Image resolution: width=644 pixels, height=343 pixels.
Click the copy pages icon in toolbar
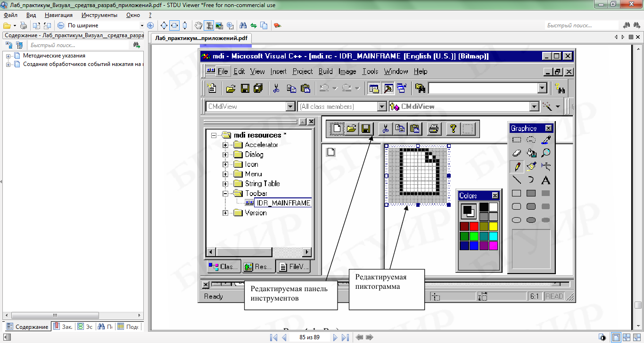coord(264,25)
